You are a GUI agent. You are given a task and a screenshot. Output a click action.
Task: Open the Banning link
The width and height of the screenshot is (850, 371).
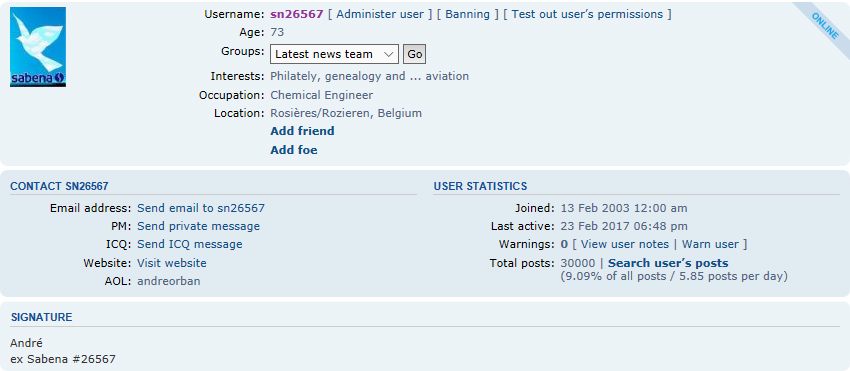click(x=468, y=14)
